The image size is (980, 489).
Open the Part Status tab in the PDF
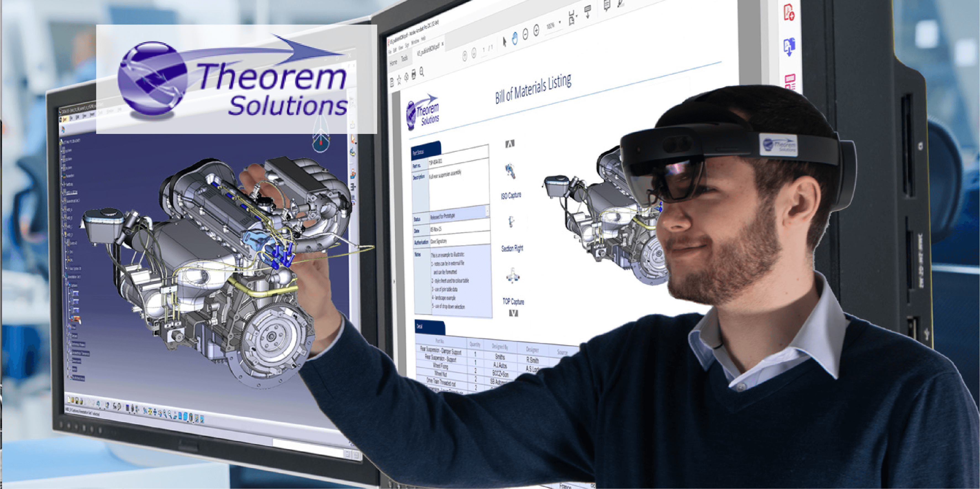[426, 150]
